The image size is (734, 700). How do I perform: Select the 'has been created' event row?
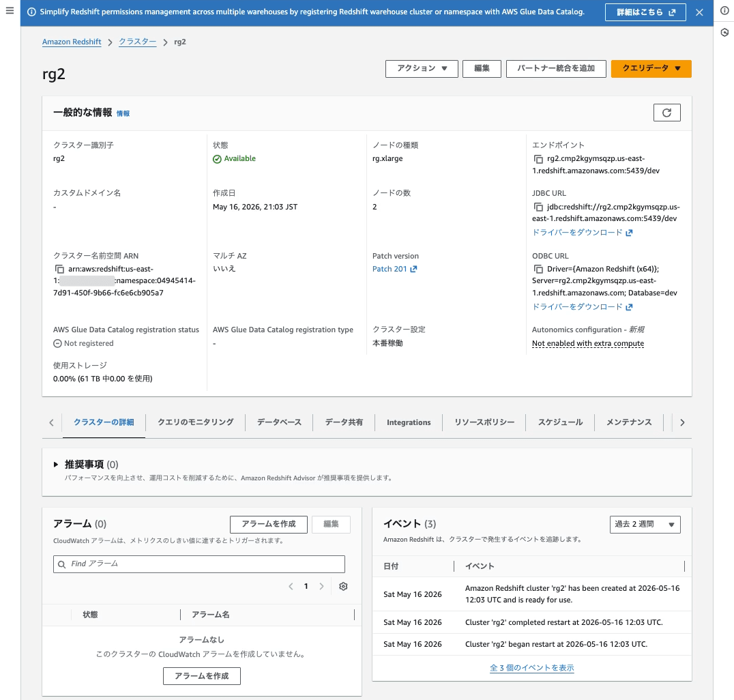(532, 594)
